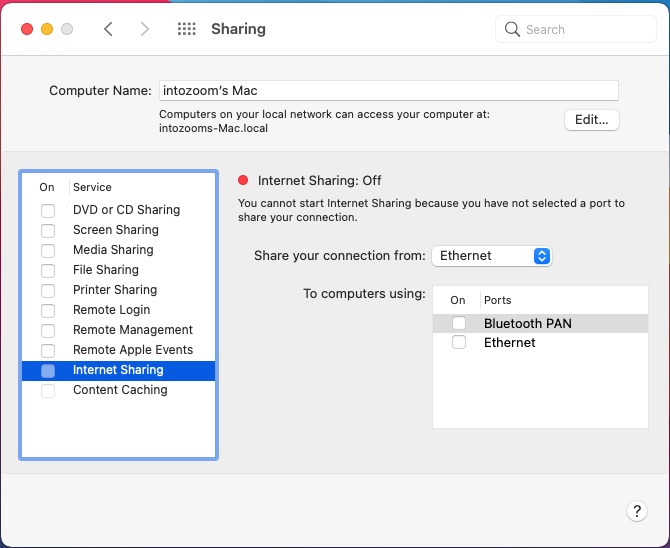Viewport: 670px width, 548px height.
Task: Open the Share your connection from dropdown
Action: pyautogui.click(x=491, y=256)
